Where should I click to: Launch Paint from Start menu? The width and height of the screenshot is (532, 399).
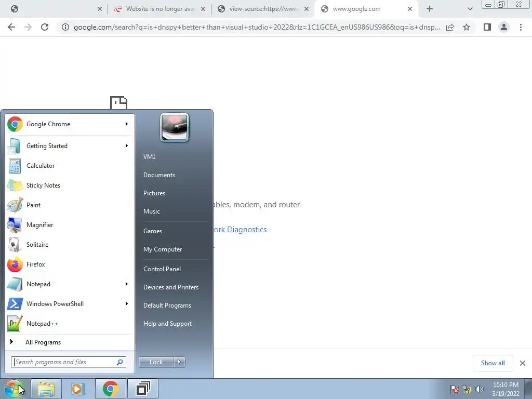click(69, 205)
